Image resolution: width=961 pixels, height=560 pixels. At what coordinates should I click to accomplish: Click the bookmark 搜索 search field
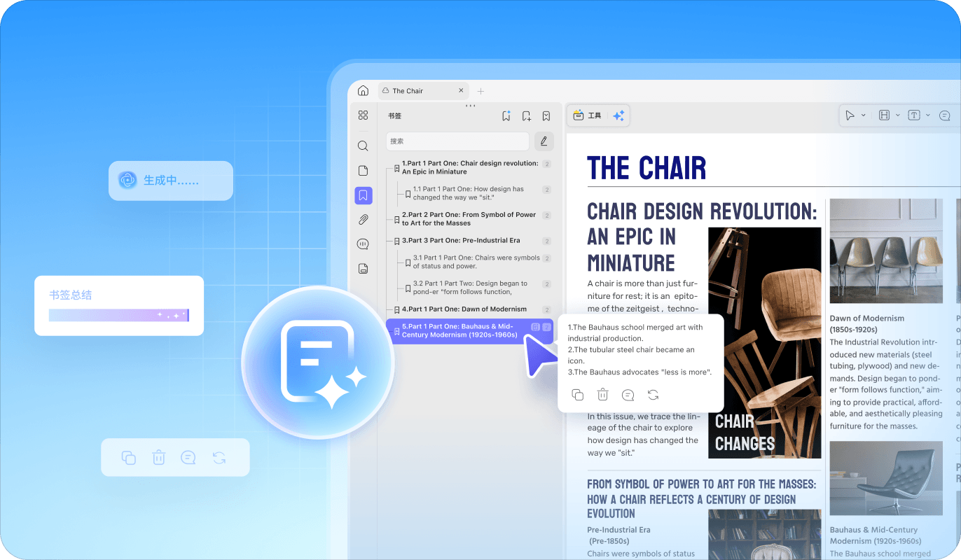pos(457,141)
